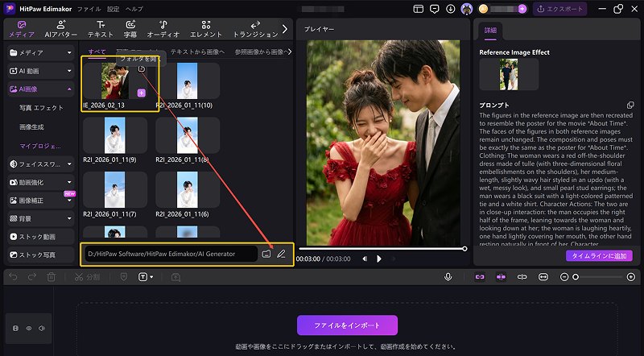Click the player progress bar end handle

pos(464,249)
